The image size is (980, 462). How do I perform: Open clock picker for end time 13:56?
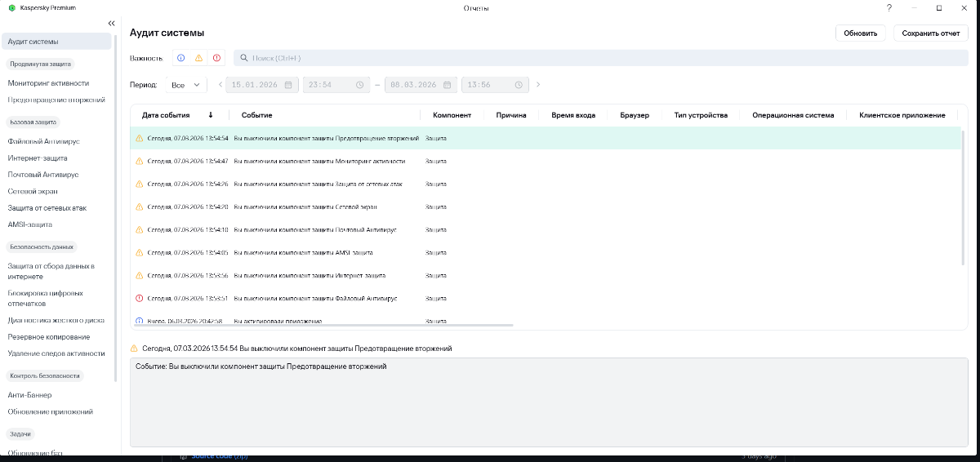(x=518, y=85)
